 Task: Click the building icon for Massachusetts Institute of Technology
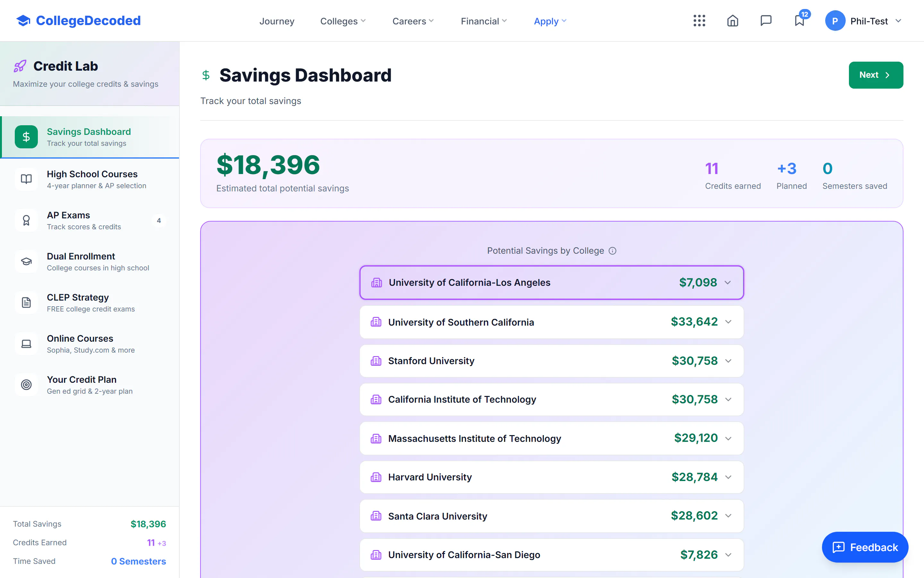376,438
